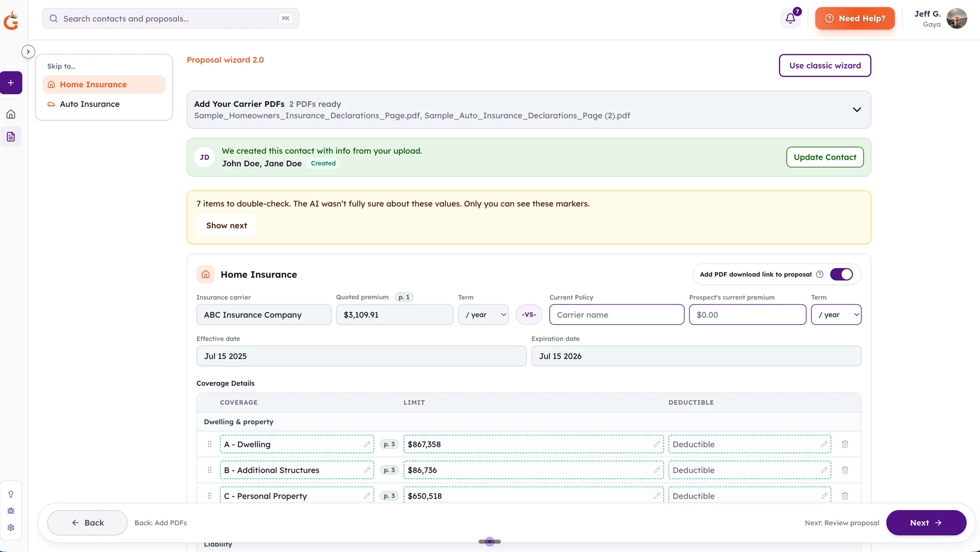Edit pencil on B - Additional Structures name
Image resolution: width=980 pixels, height=552 pixels.
click(367, 470)
